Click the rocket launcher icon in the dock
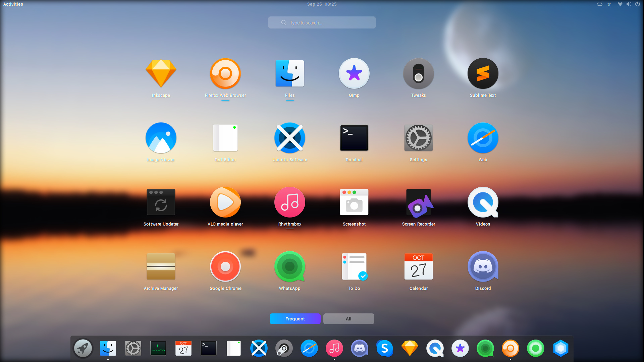644x362 pixels. tap(83, 349)
